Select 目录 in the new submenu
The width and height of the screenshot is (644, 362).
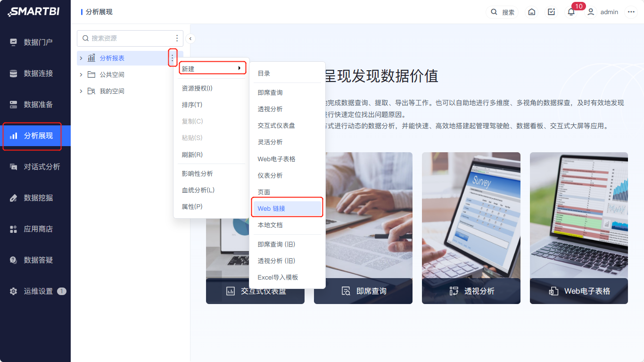287,74
